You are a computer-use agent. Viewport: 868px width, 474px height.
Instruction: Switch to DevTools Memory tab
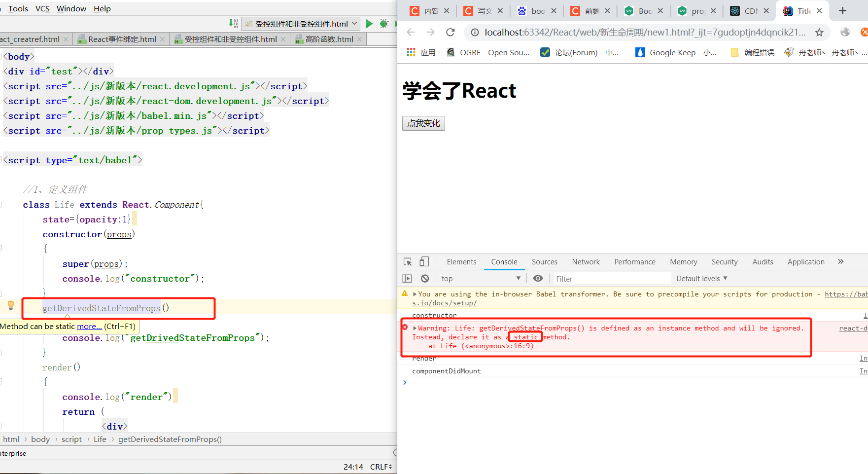point(683,262)
